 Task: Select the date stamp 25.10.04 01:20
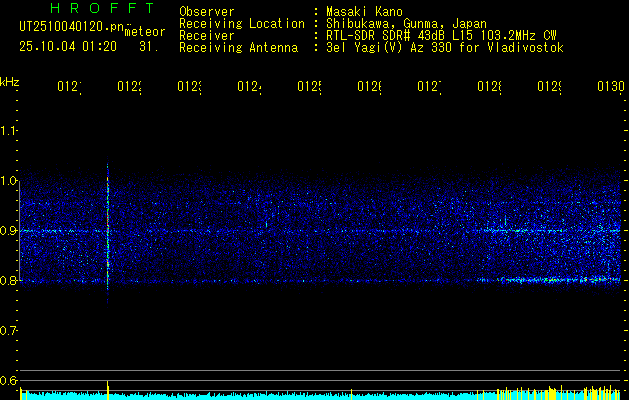68,47
